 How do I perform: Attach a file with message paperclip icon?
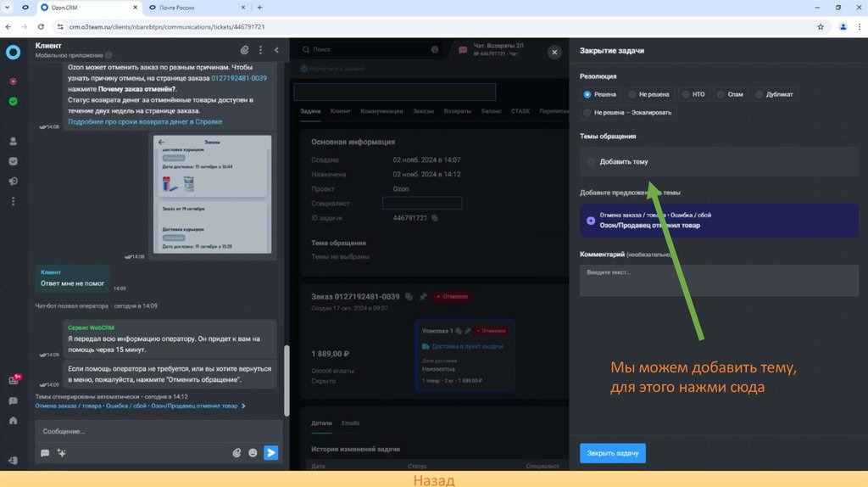coord(236,453)
